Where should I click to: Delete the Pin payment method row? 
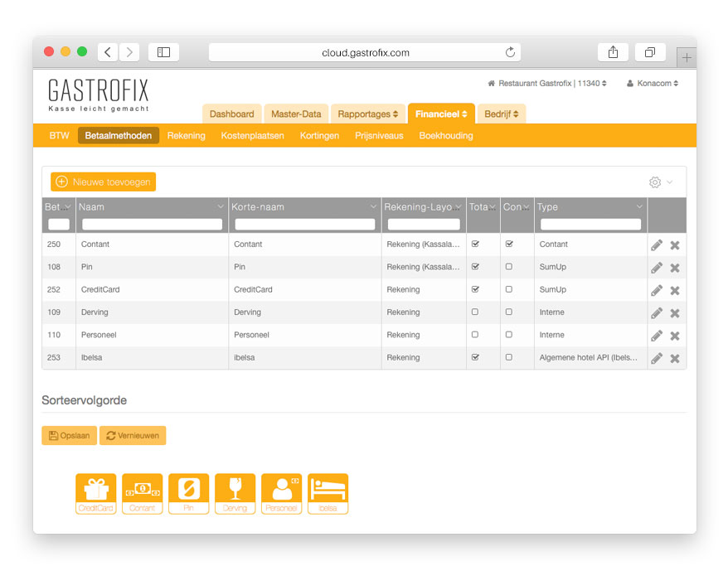pos(675,268)
